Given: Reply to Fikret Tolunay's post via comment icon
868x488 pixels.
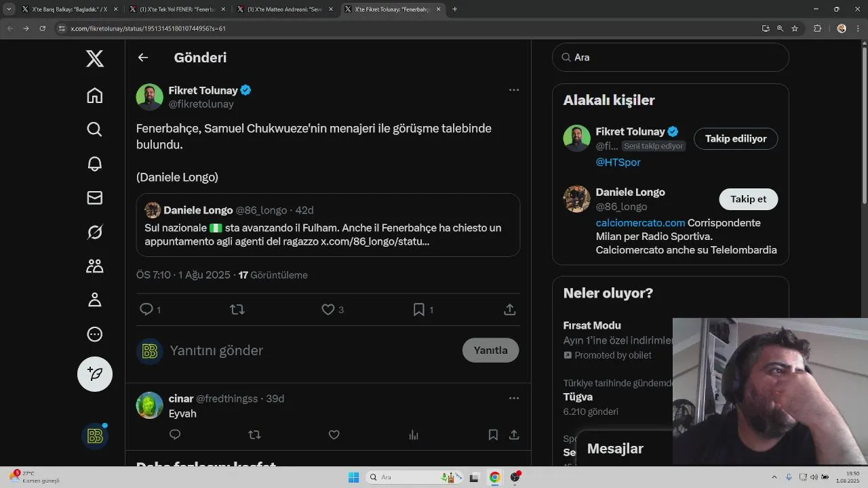Looking at the screenshot, I should click(146, 309).
